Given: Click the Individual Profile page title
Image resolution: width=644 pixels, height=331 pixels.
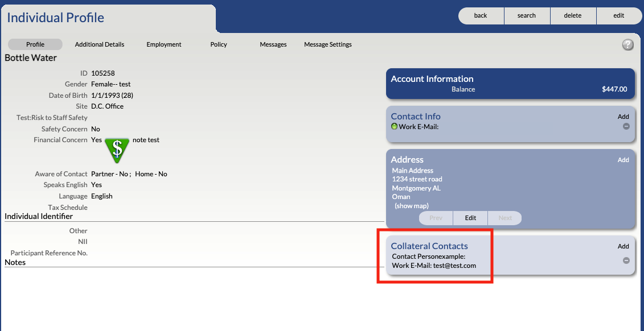Looking at the screenshot, I should [x=55, y=18].
